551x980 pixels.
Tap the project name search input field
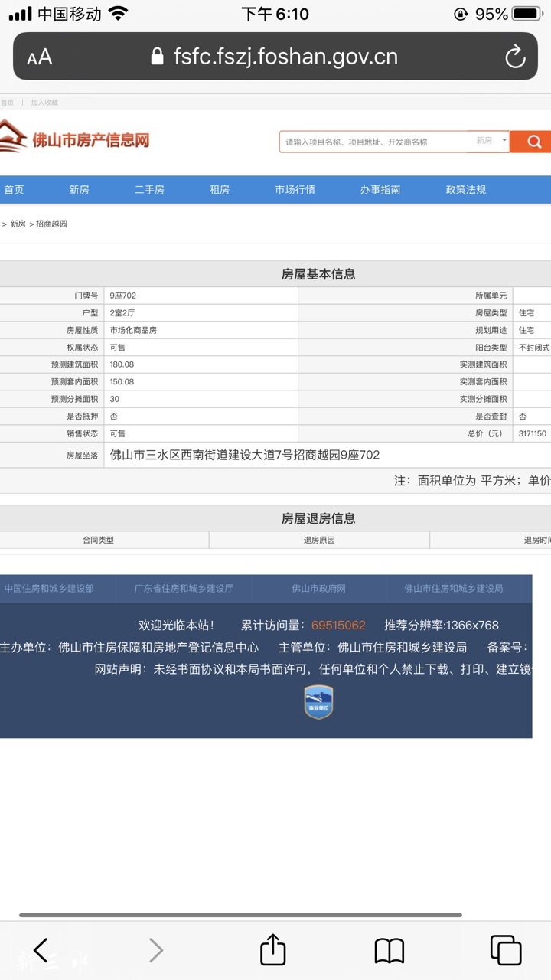click(x=375, y=142)
